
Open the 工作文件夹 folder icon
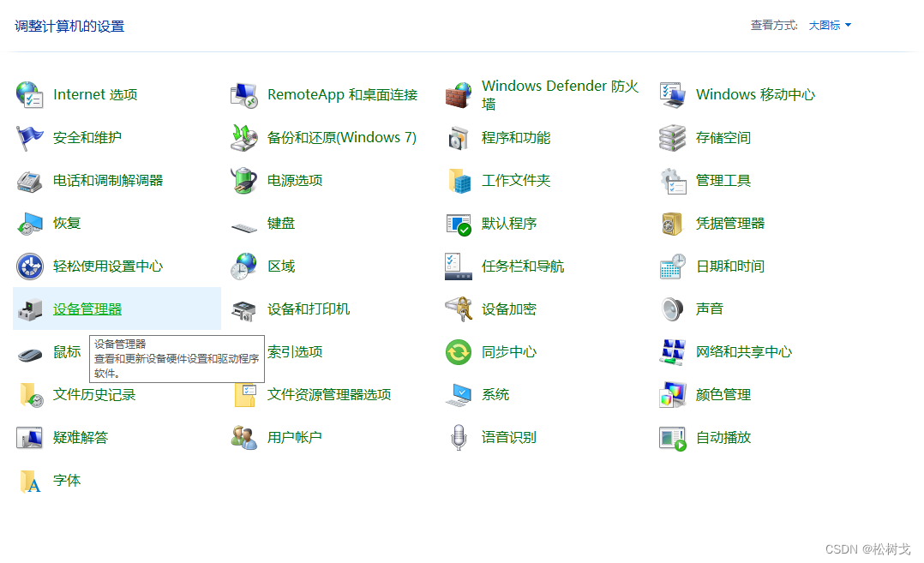(459, 181)
